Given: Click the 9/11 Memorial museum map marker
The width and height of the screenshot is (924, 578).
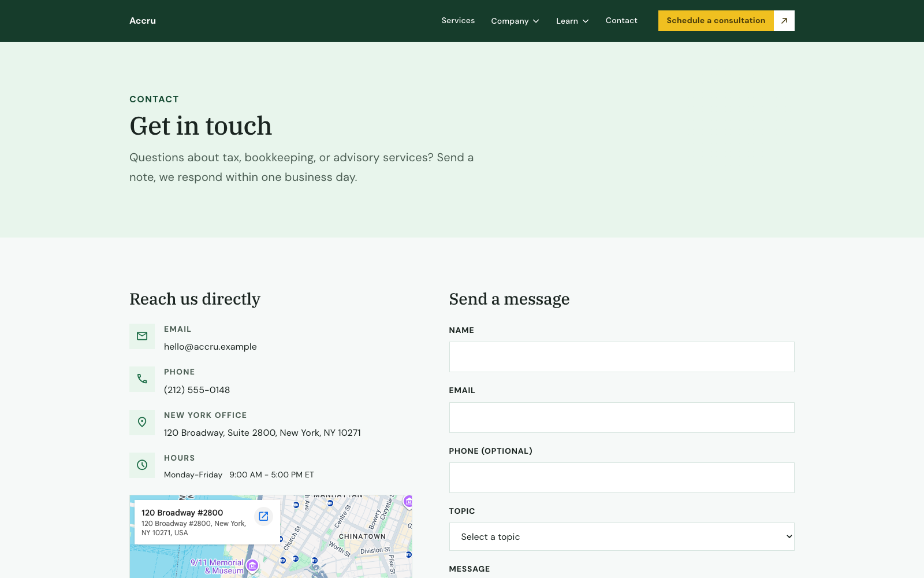Looking at the screenshot, I should pos(252,565).
